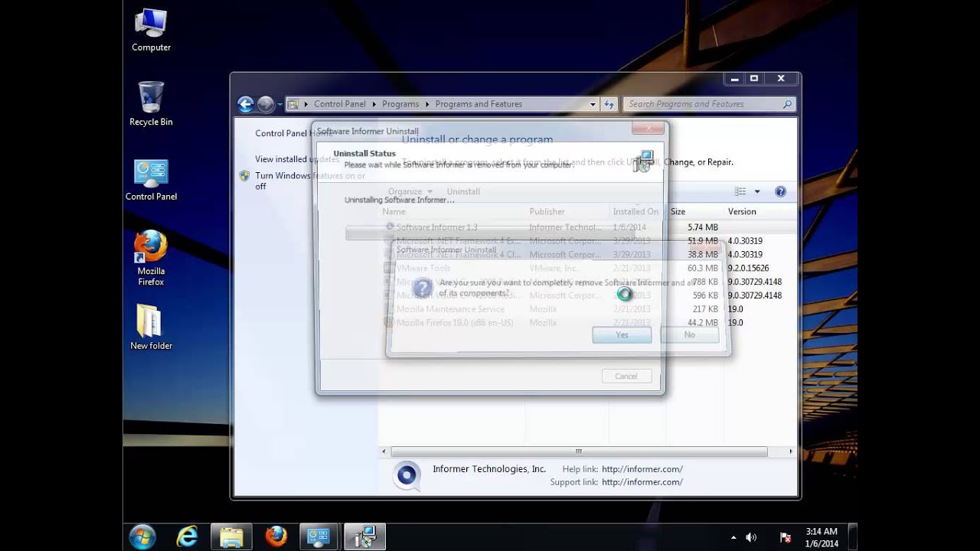Open the change view dropdown arrow
The width and height of the screenshot is (980, 551).
click(x=757, y=191)
